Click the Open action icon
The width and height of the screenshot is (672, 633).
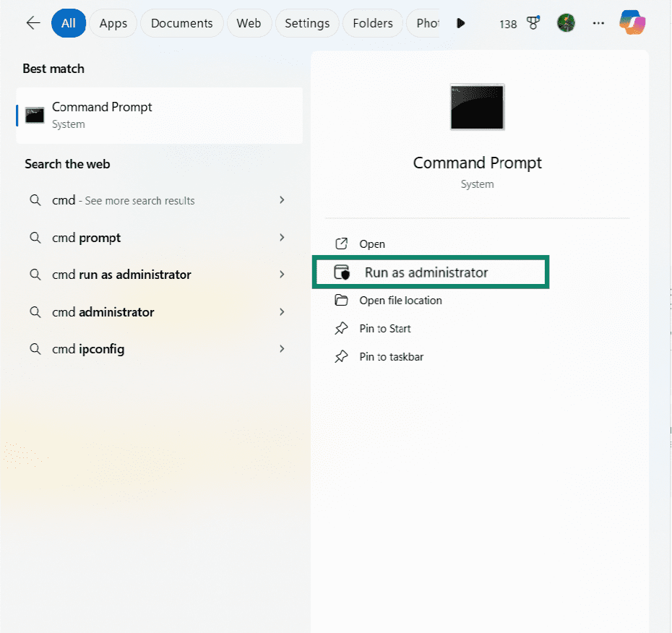point(341,244)
